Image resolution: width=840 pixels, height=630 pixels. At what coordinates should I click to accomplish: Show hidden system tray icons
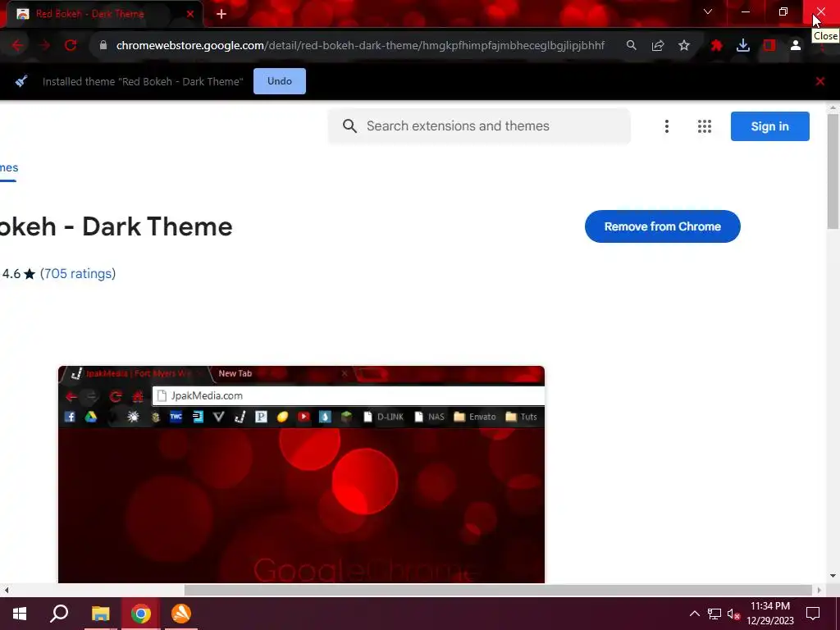tap(694, 614)
